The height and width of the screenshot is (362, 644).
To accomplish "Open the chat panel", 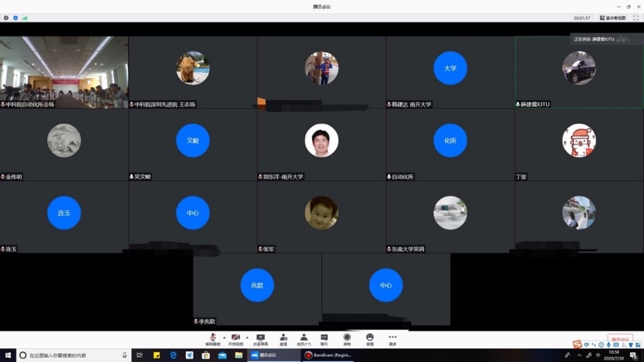I will click(x=324, y=339).
